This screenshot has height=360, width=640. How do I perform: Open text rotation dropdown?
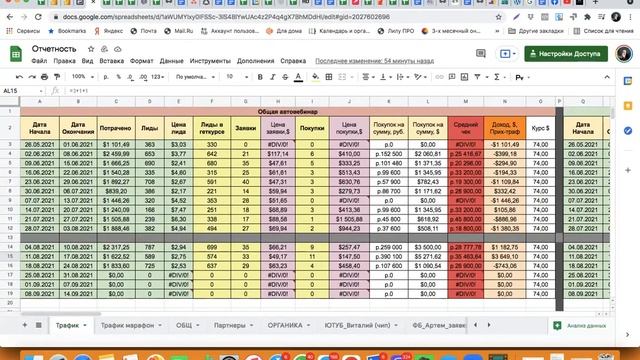tap(420, 77)
